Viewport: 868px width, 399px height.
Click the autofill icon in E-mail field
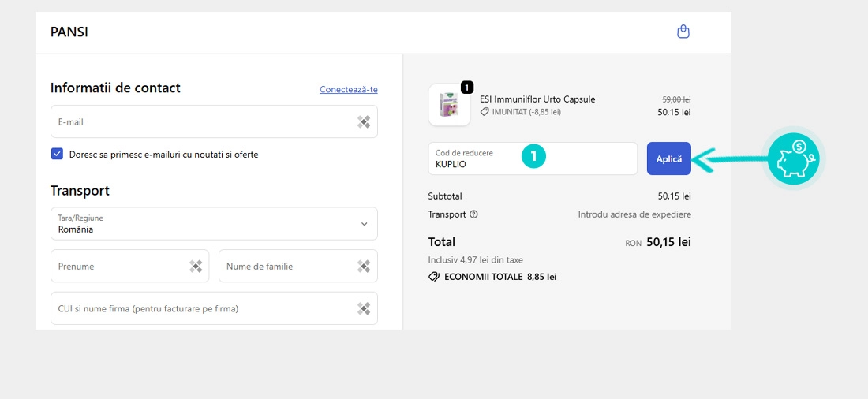pyautogui.click(x=363, y=121)
